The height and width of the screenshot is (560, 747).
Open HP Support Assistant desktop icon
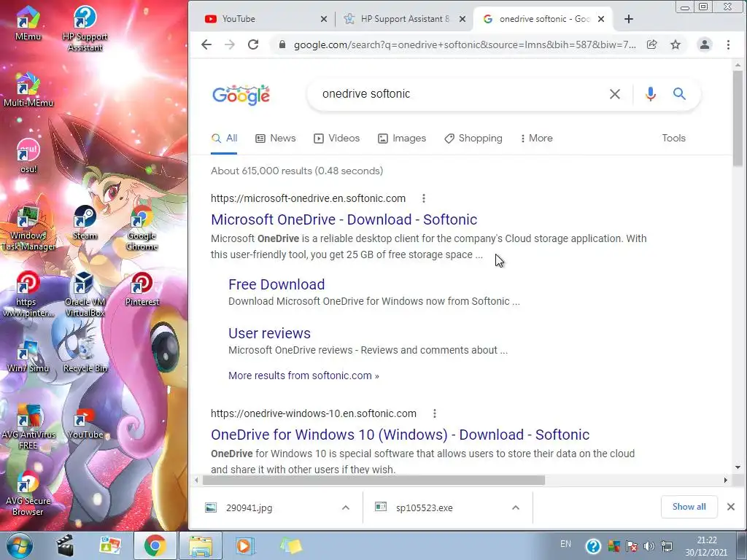[x=85, y=28]
